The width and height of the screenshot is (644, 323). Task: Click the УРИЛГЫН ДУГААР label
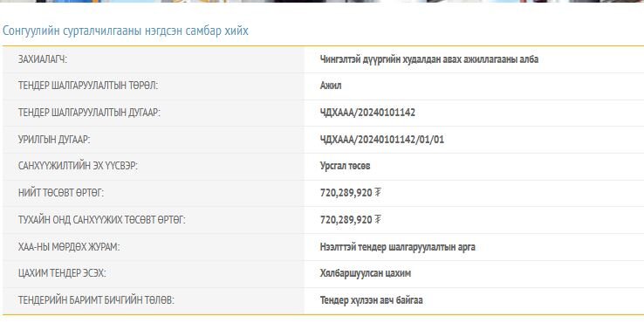tap(54, 140)
